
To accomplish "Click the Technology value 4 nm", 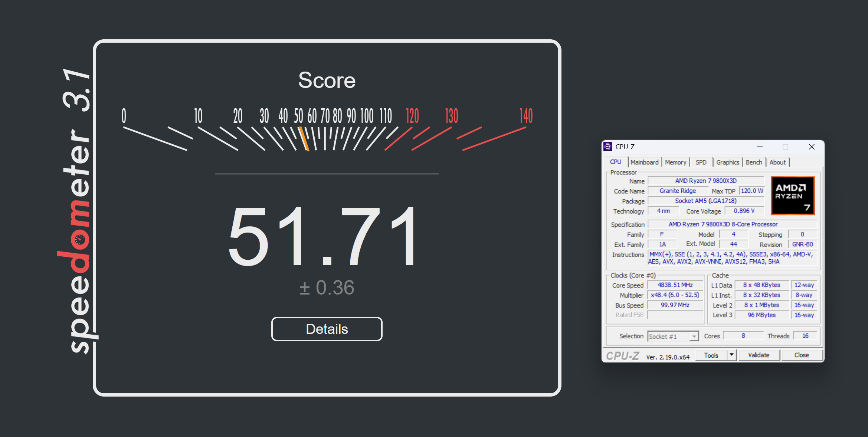I will (x=663, y=211).
